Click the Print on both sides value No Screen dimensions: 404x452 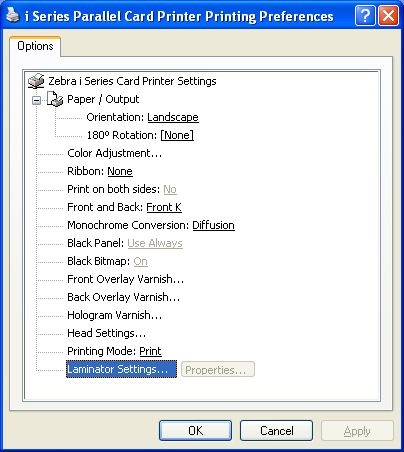(170, 189)
